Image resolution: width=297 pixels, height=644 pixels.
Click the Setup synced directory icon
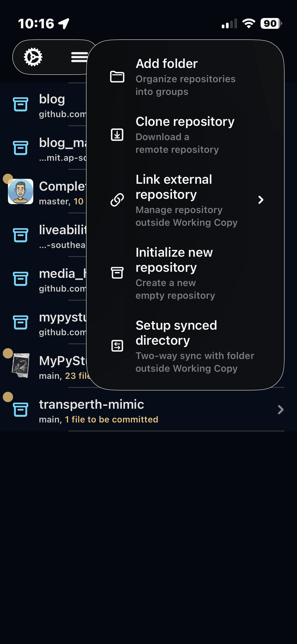(117, 346)
